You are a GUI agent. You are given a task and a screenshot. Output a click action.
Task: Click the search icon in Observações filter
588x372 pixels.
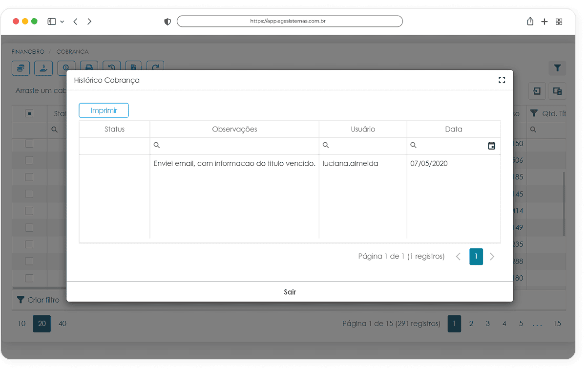[x=157, y=145]
